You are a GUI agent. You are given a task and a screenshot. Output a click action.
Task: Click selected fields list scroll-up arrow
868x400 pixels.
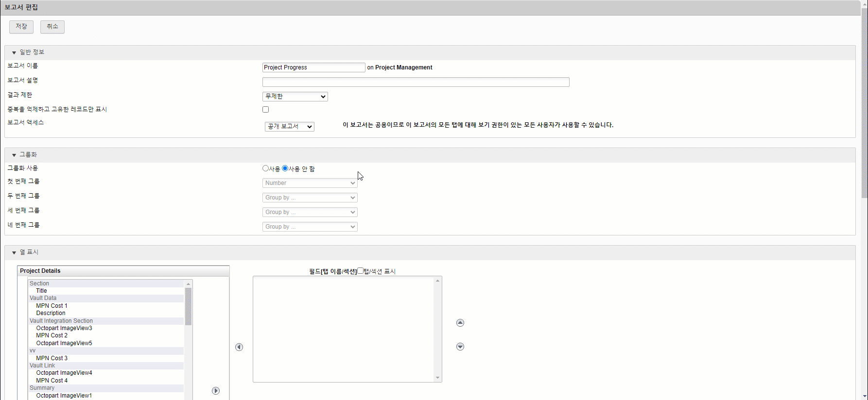tap(437, 281)
